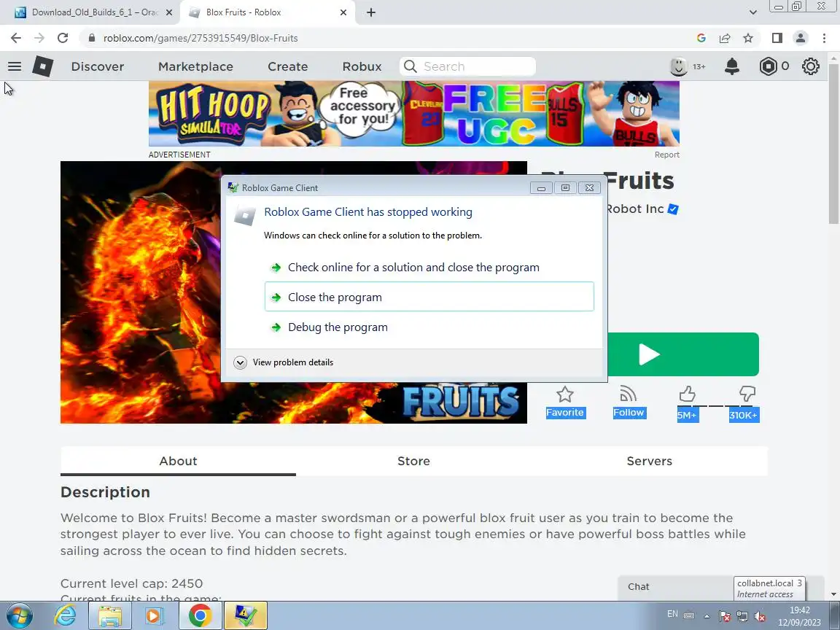840x630 pixels.
Task: Click the Action Center flag tray icon
Action: tap(724, 617)
